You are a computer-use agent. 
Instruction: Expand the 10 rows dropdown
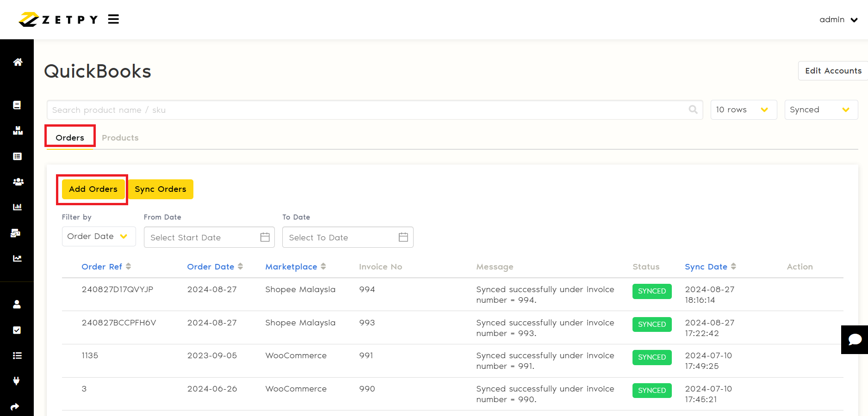click(x=743, y=110)
